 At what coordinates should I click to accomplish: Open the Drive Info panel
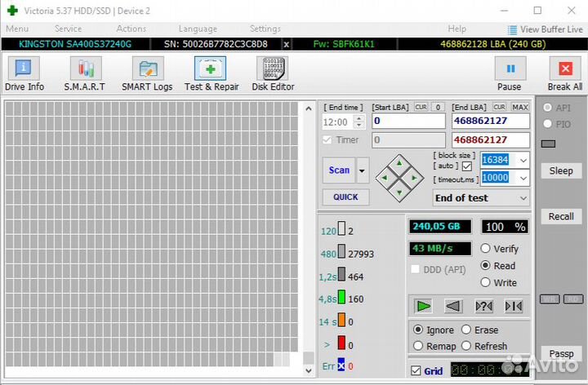pyautogui.click(x=24, y=73)
